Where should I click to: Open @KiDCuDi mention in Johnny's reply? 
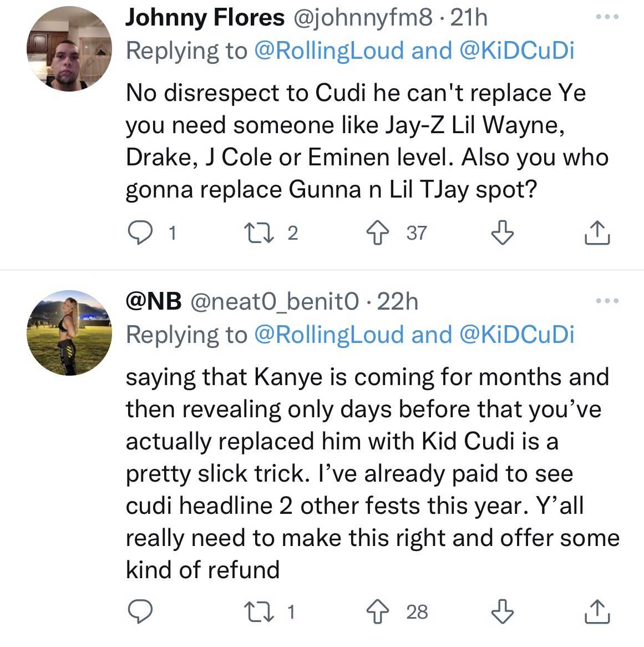pyautogui.click(x=517, y=51)
